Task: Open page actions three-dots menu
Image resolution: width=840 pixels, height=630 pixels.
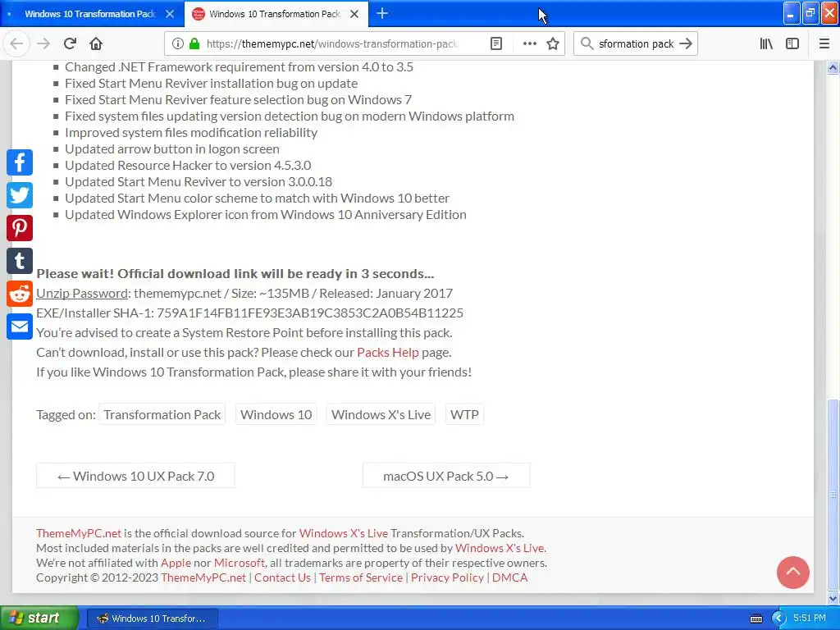Action: [x=529, y=44]
